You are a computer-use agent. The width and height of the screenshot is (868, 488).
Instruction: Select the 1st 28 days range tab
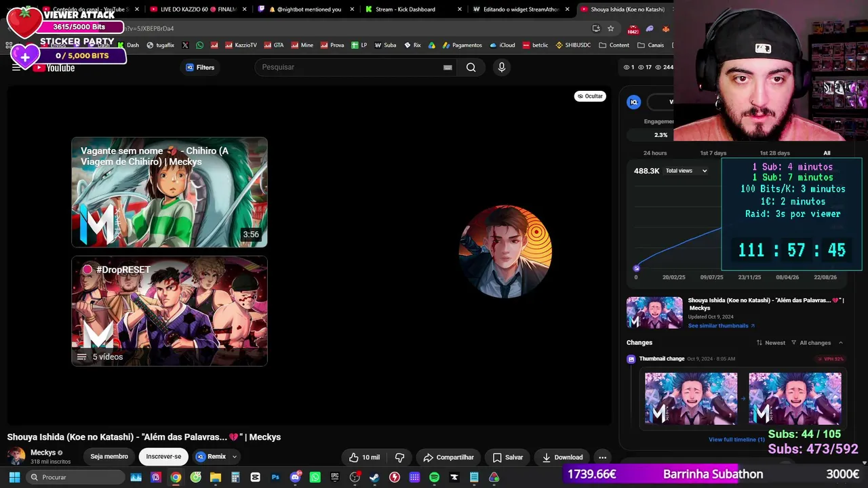click(x=775, y=153)
